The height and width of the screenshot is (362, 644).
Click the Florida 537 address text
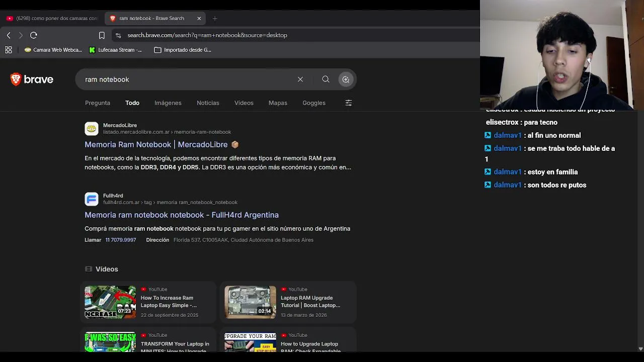pyautogui.click(x=244, y=240)
